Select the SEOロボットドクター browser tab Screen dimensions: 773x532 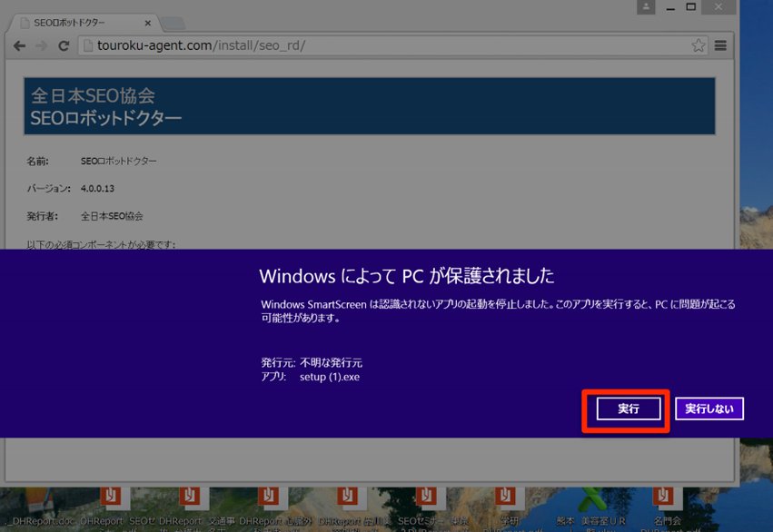(82, 23)
